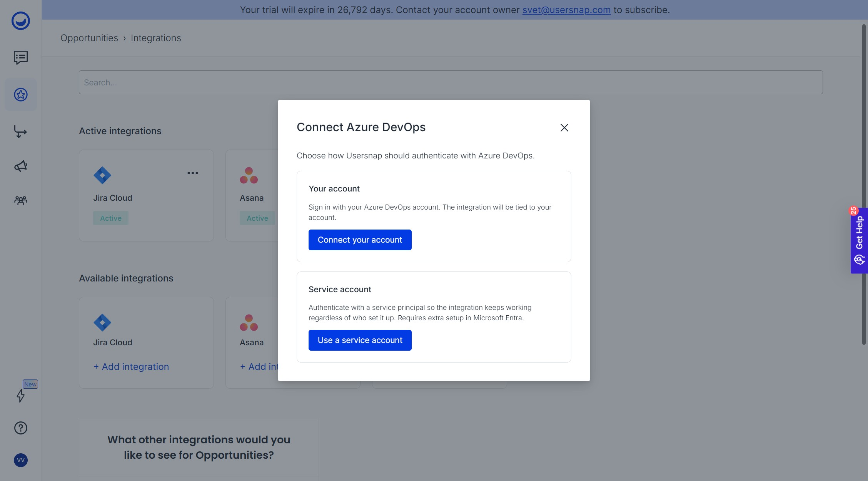Click the Service account heading

[340, 290]
